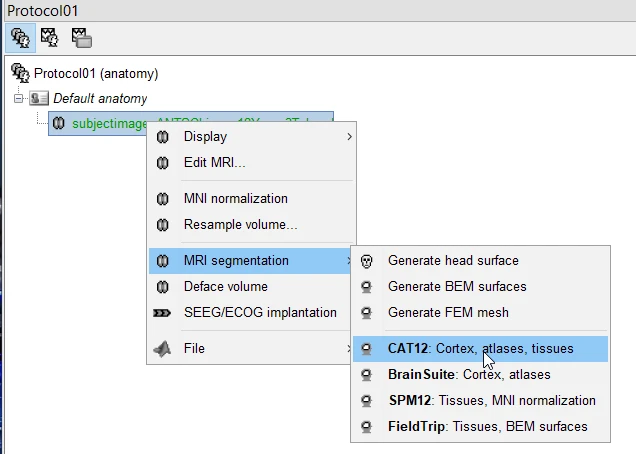This screenshot has width=636, height=454.
Task: Switch to functional data by subjects view
Action: click(50, 39)
